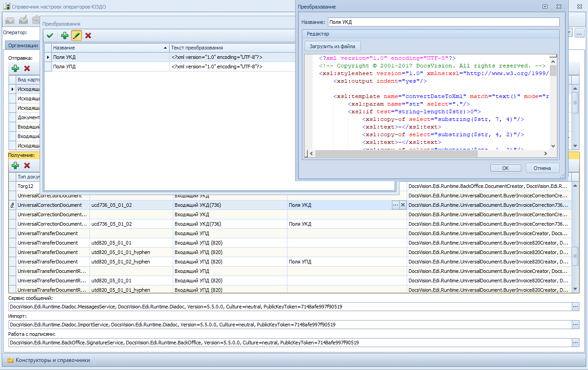588x370 pixels.
Task: Click xsl:output indent line in editor
Action: coord(380,81)
